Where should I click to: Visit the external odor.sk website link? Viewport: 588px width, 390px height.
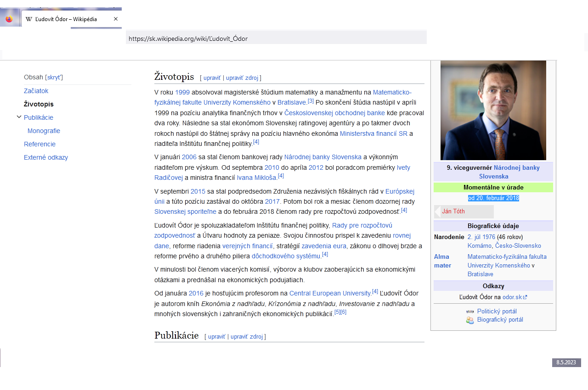click(514, 297)
